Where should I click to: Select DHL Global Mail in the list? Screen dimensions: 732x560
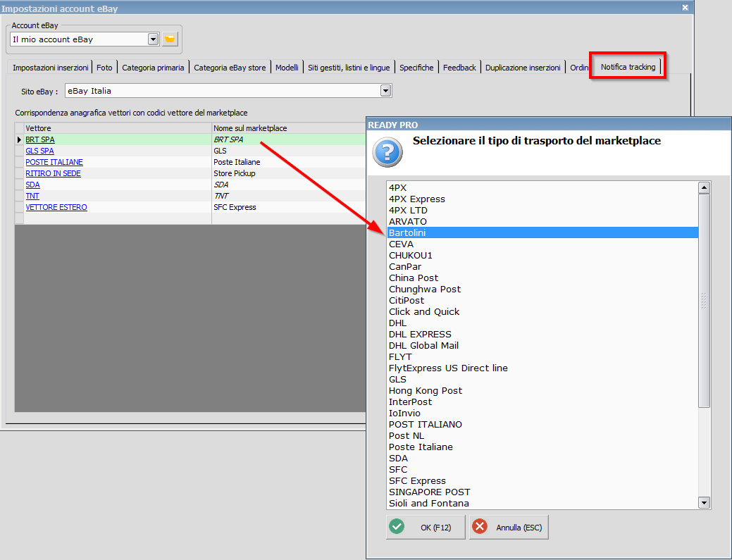click(x=542, y=345)
